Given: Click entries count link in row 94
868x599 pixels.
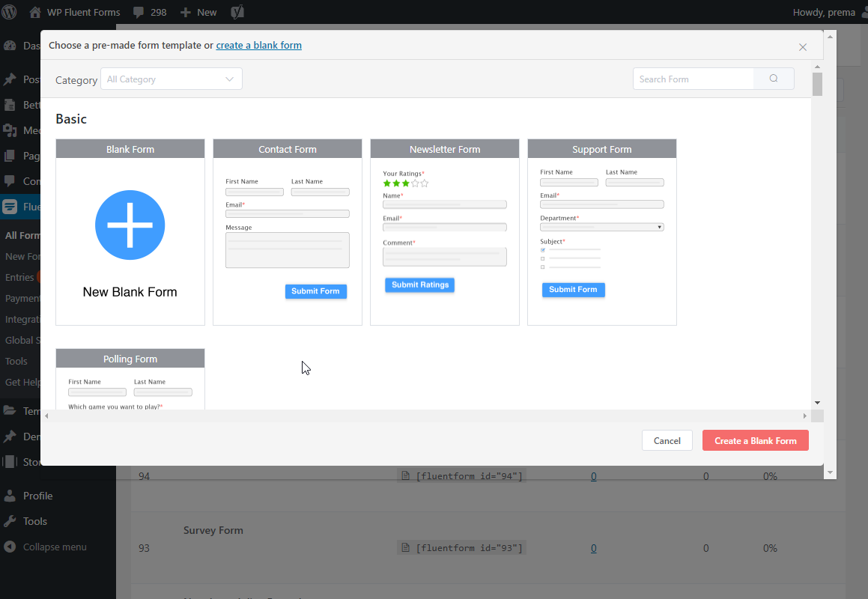Looking at the screenshot, I should click(593, 476).
